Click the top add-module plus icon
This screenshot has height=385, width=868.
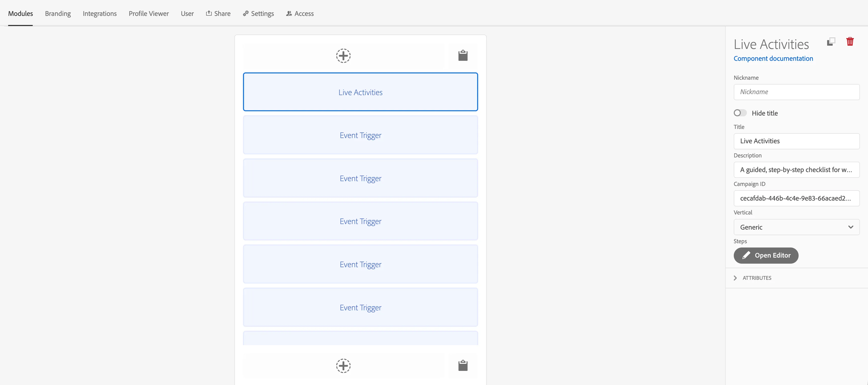click(343, 56)
